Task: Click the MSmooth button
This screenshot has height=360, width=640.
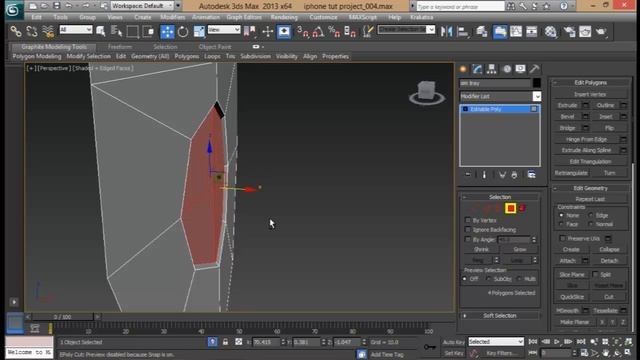Action: pos(567,311)
